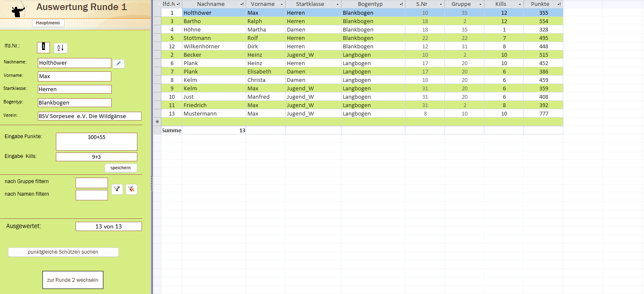Open the S.Nr column filter dropdown
This screenshot has width=644, height=294.
(x=440, y=4)
